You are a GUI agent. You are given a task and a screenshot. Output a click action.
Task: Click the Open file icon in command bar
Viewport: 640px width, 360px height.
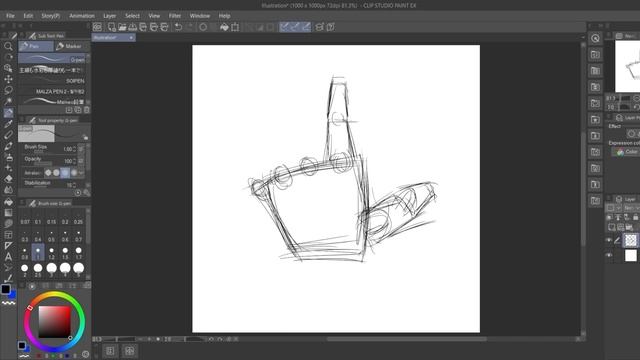(122, 27)
